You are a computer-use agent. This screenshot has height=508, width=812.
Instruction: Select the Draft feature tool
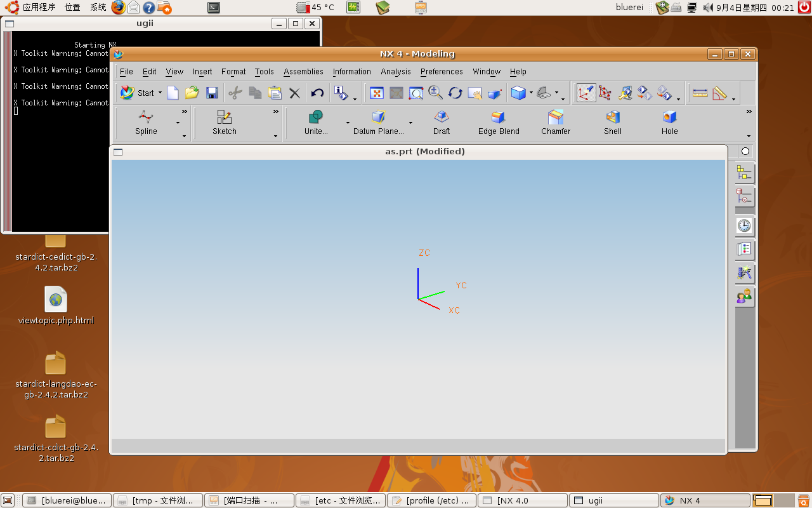442,123
